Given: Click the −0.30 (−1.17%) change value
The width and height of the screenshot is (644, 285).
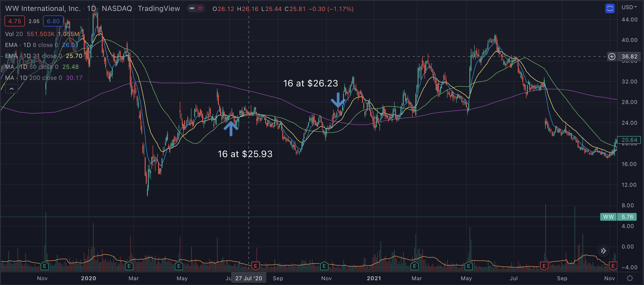Looking at the screenshot, I should (331, 9).
